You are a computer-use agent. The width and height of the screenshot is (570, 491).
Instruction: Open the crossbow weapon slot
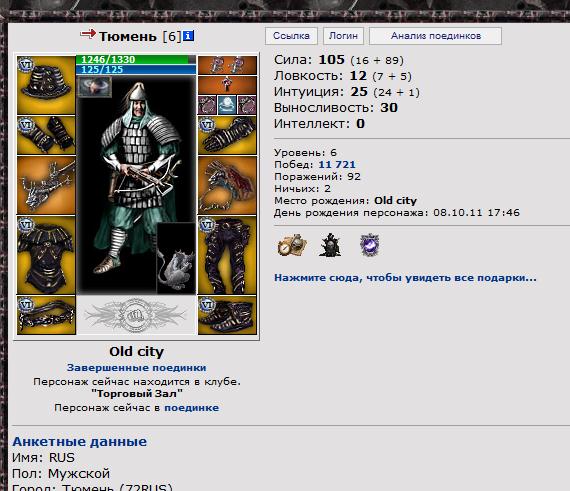coord(46,185)
